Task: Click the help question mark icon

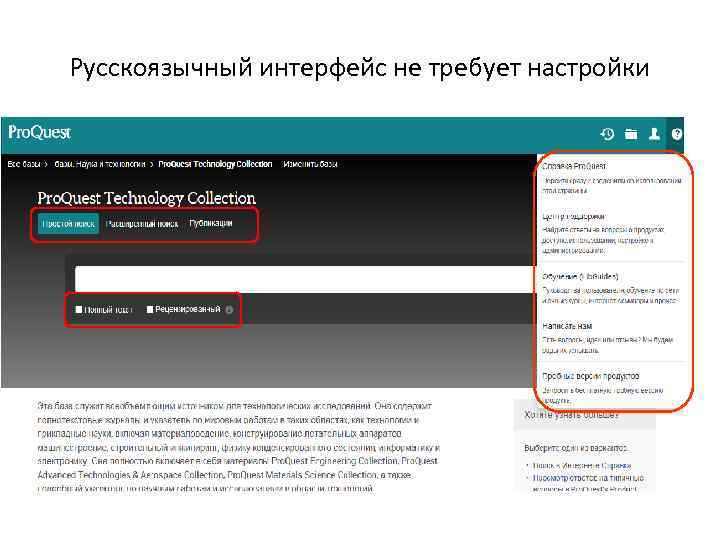Action: (x=676, y=134)
